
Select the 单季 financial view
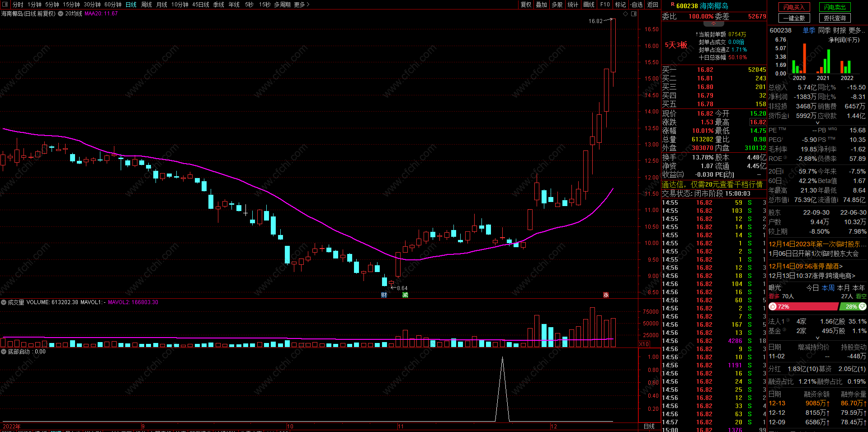click(809, 30)
